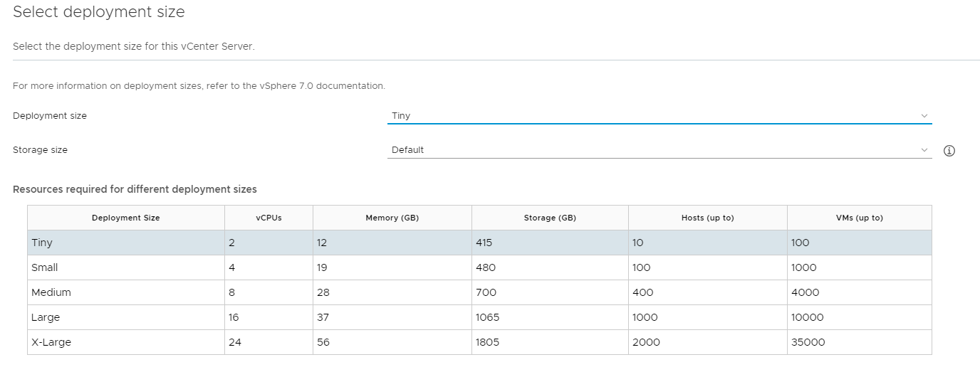The image size is (980, 377).
Task: Click the Storage (GB) column header
Action: coord(550,218)
